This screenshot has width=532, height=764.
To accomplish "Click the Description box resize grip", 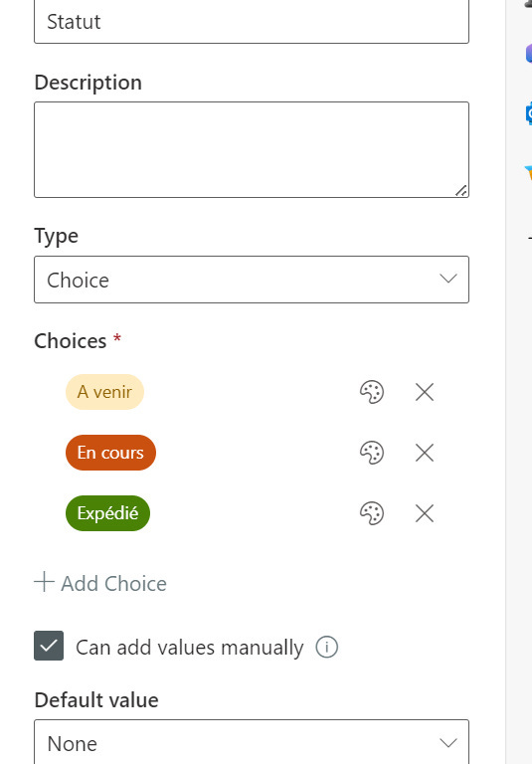I will pos(461,191).
